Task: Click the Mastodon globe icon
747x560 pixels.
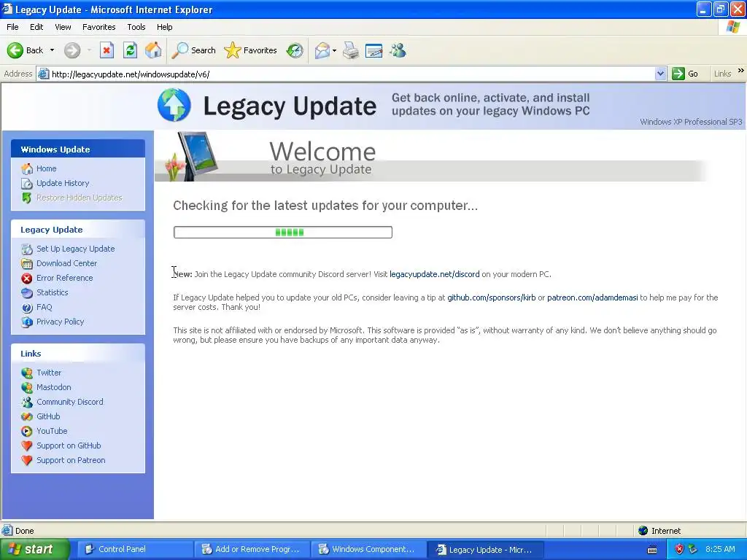Action: (x=27, y=388)
